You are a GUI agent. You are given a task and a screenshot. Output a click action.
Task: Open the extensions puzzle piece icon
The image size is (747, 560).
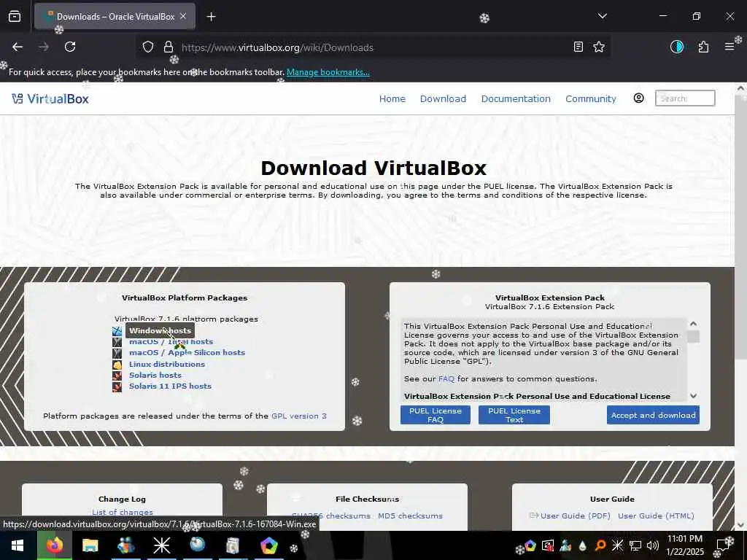703,47
